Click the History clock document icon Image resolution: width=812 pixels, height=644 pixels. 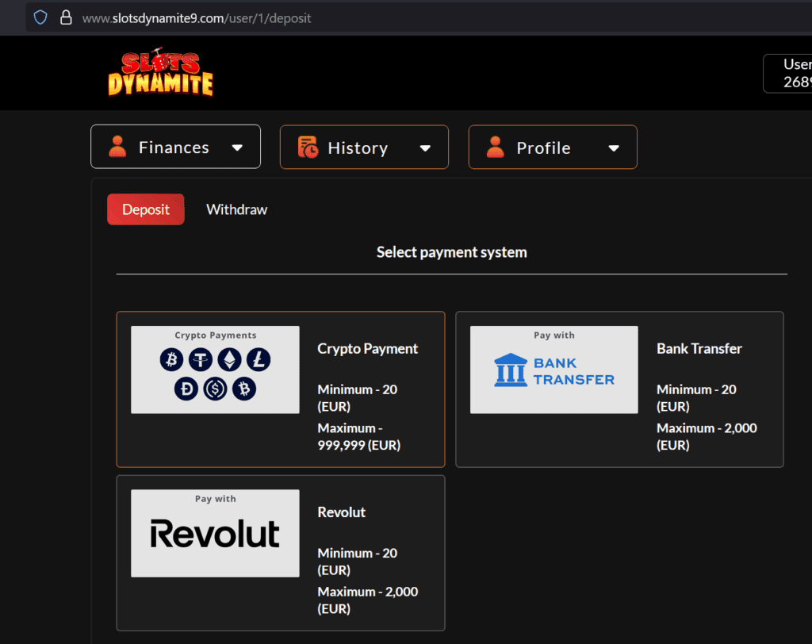click(308, 148)
